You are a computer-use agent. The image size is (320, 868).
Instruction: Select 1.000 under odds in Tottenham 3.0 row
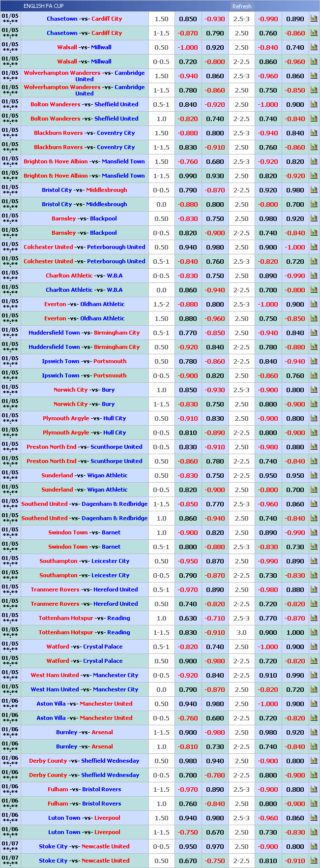point(295,632)
